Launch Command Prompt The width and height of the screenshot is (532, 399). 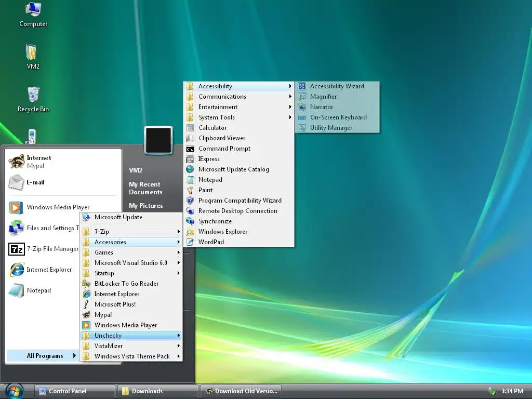(239, 149)
